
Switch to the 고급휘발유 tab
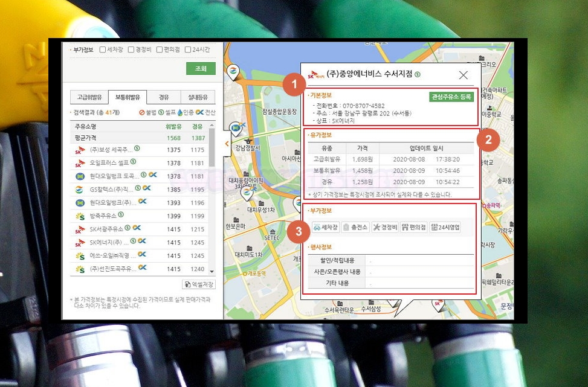[89, 97]
